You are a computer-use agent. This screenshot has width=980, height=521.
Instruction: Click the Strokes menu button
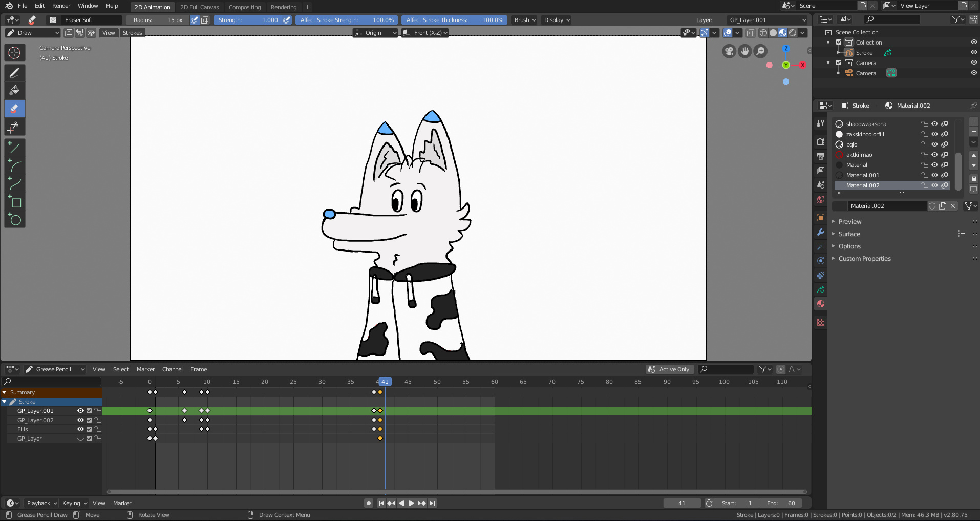pyautogui.click(x=132, y=33)
